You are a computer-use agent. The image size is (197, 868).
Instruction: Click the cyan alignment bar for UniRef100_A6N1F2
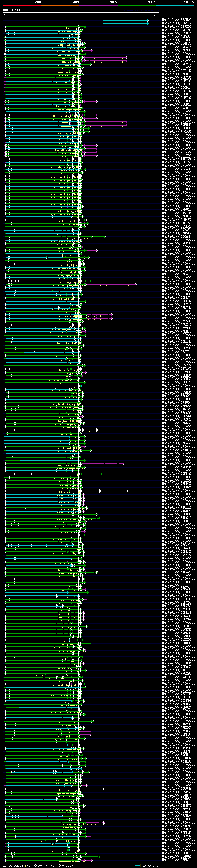pyautogui.click(x=126, y=24)
